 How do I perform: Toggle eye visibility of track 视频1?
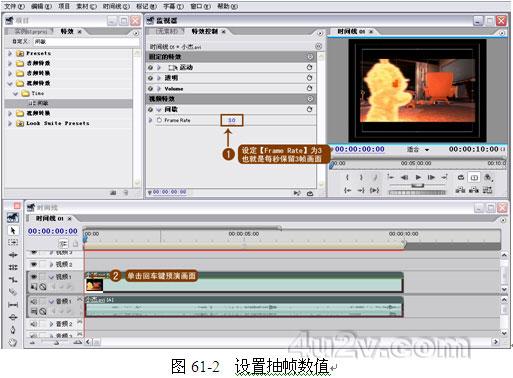pos(34,277)
